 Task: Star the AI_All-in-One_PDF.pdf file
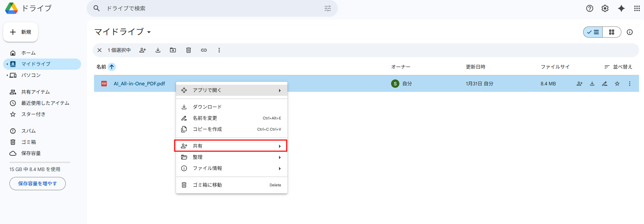point(617,84)
